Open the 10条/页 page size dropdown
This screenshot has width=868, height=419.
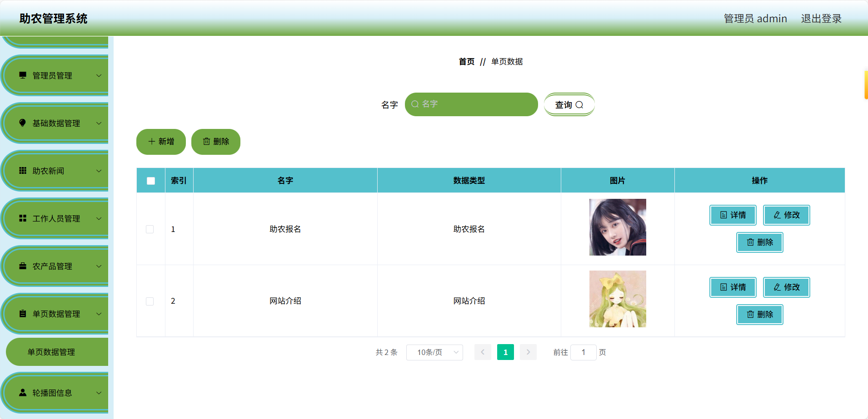click(x=434, y=352)
